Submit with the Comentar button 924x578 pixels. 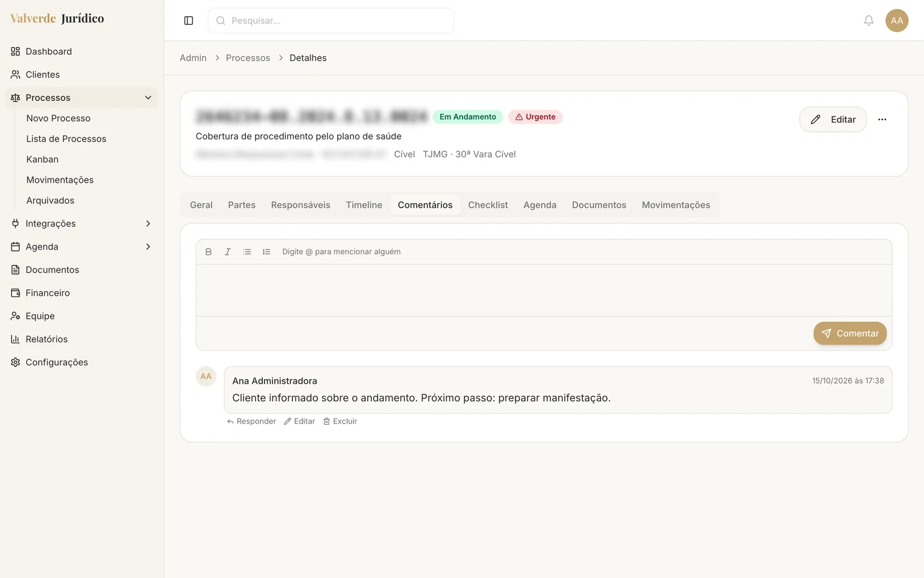[850, 334]
